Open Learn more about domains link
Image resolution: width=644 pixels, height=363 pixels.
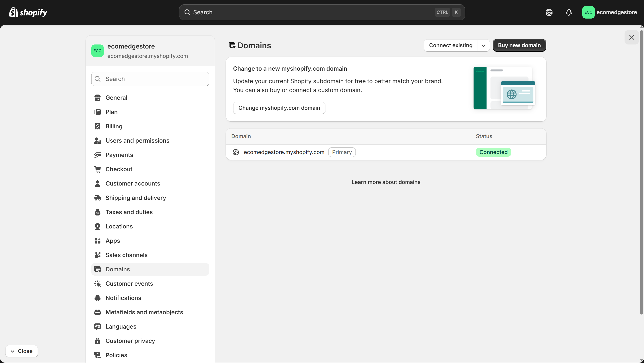click(386, 182)
